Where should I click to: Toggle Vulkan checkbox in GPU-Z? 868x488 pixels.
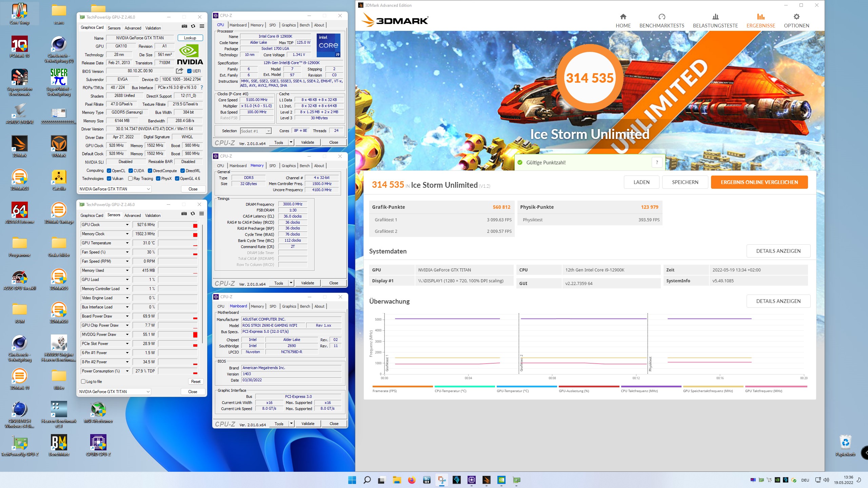[109, 179]
